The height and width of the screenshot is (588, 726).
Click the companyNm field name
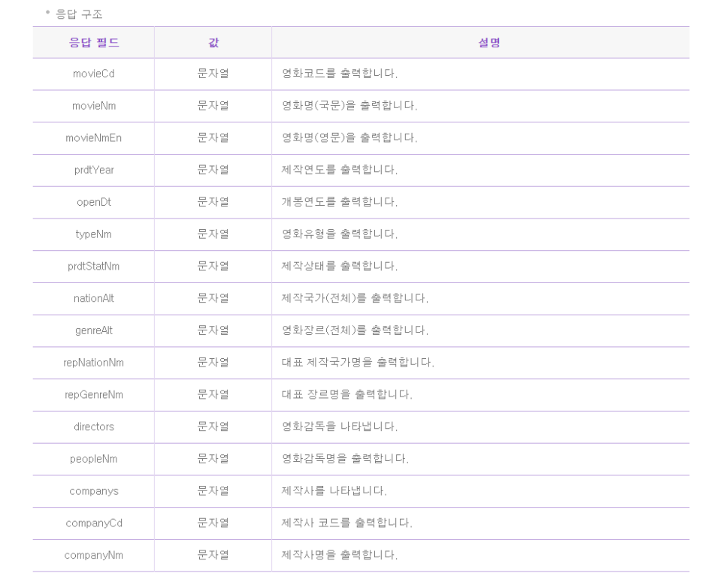pyautogui.click(x=93, y=555)
